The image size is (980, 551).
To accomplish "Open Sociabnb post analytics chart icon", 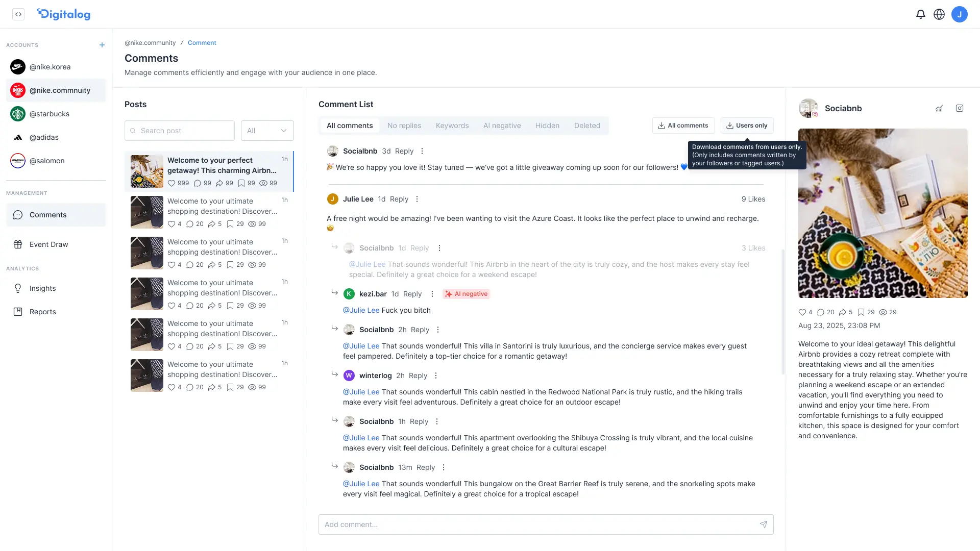I will tap(939, 108).
